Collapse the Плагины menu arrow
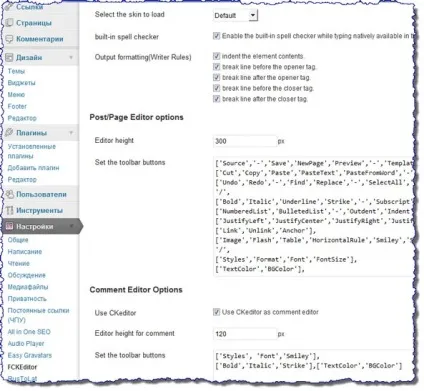 click(x=71, y=133)
